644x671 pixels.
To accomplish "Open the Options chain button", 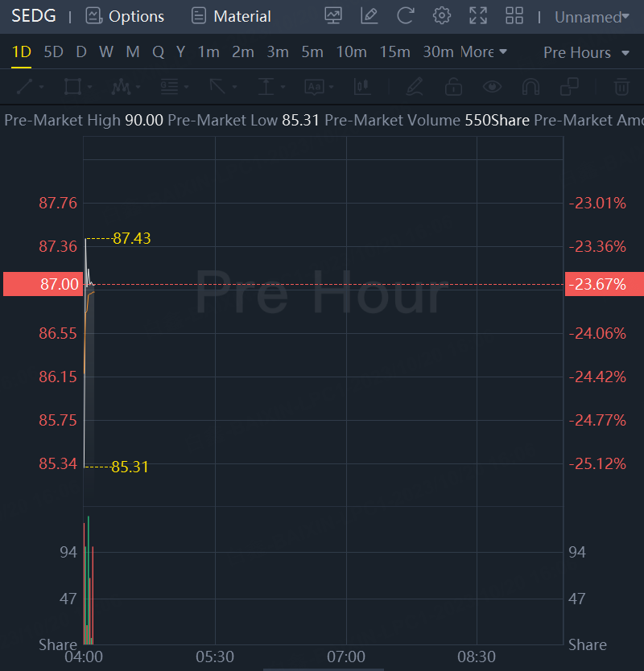I will (125, 16).
